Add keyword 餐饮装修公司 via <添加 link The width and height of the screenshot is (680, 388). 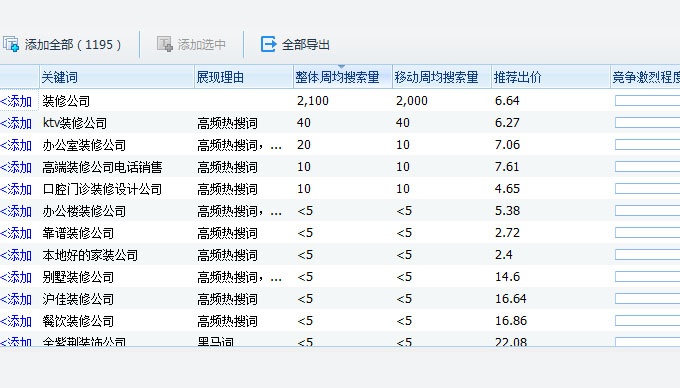pyautogui.click(x=16, y=322)
